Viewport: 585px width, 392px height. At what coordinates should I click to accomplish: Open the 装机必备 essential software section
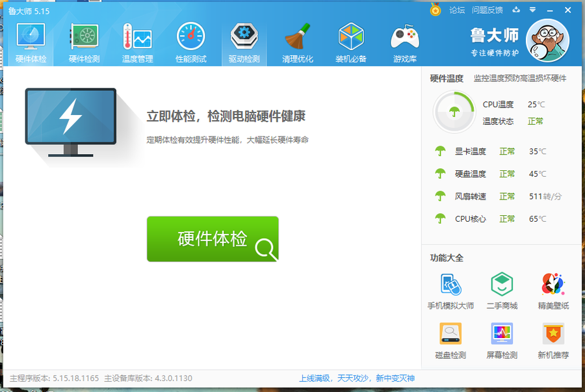(351, 39)
